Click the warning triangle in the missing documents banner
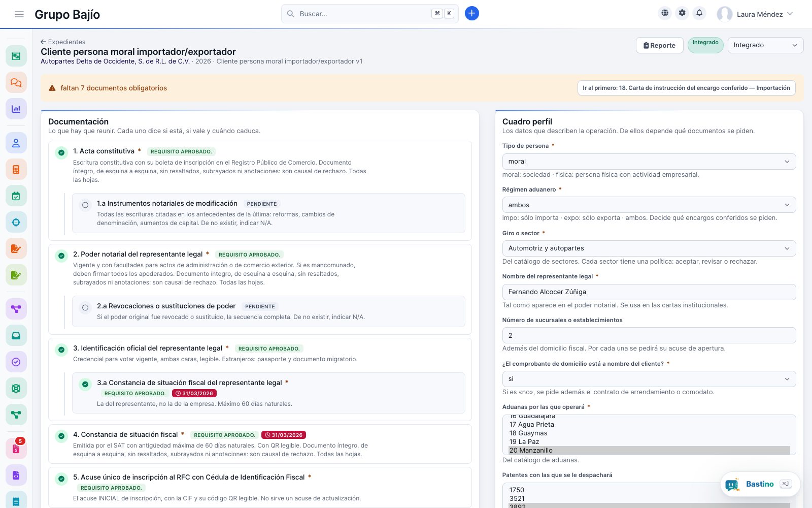Viewport: 812px width, 508px height. tap(52, 88)
